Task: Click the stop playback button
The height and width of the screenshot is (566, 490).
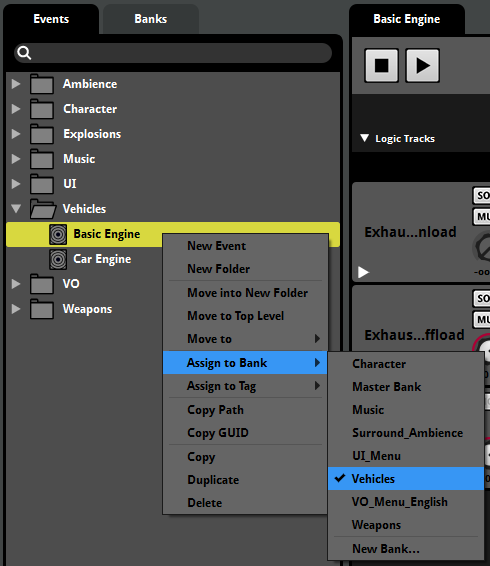Action: (382, 66)
